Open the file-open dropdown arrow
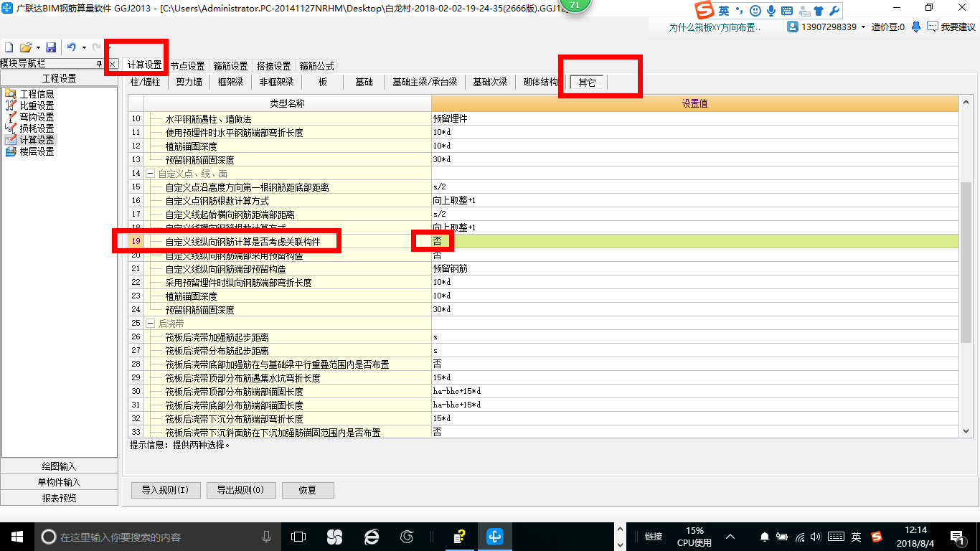Screen dimensions: 980x551 coord(37,47)
